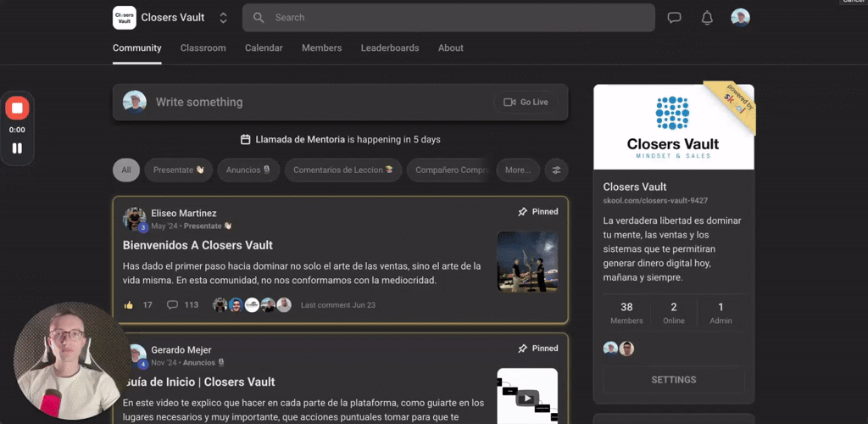Click the Closers Vault title in sidebar
The width and height of the screenshot is (868, 424).
click(x=634, y=187)
